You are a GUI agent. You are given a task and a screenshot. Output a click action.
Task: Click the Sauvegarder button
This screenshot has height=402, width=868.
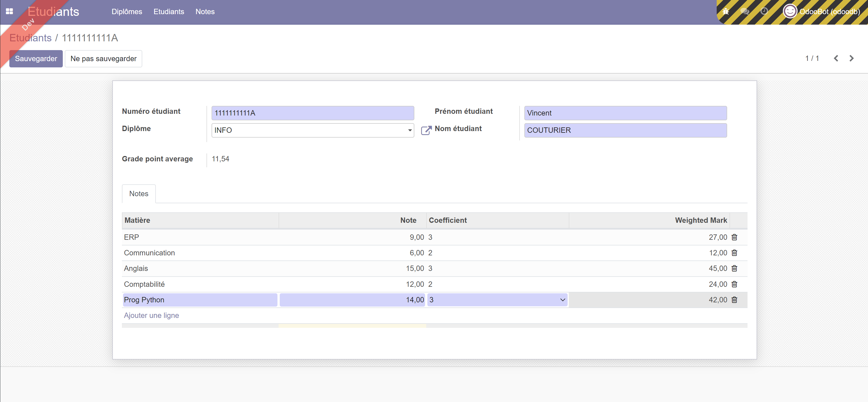pos(36,59)
